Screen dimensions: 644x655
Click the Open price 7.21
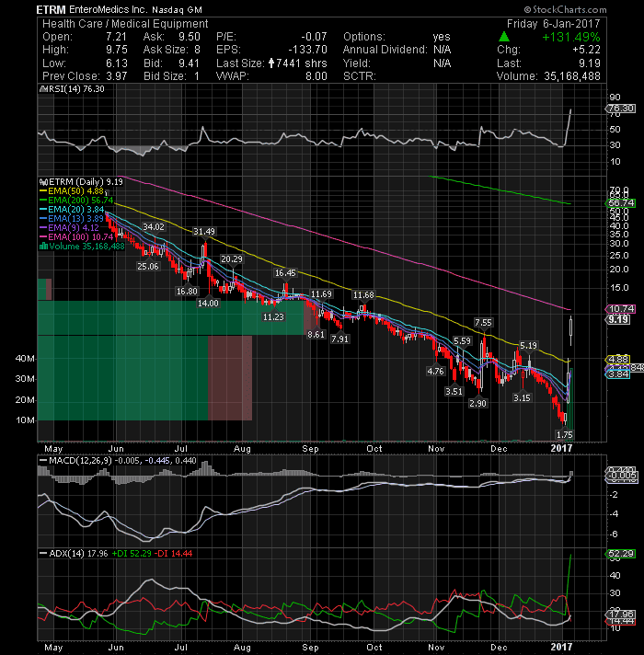(x=116, y=37)
